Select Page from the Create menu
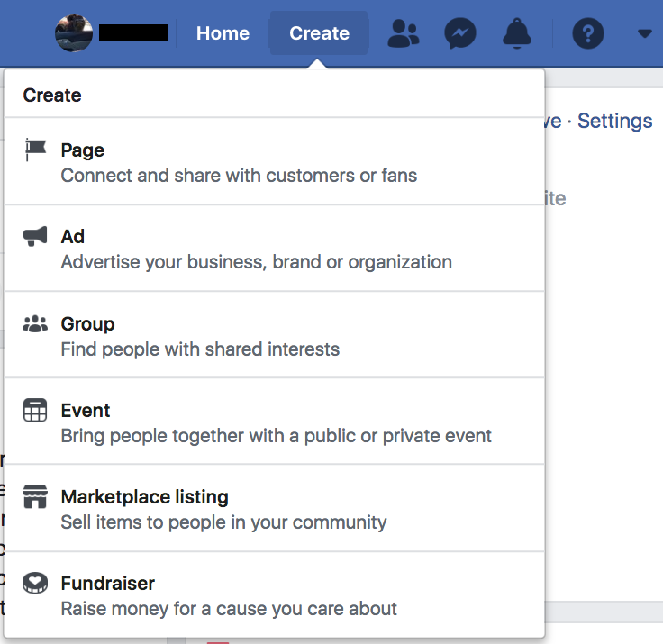Viewport: 663px width, 644px height. point(83,150)
